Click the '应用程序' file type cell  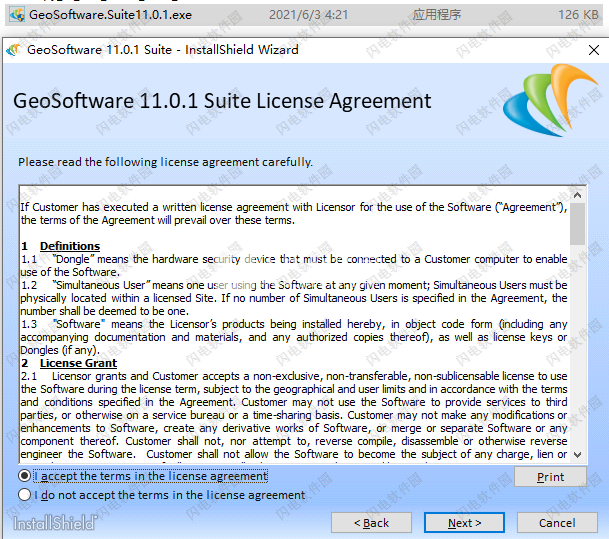[x=437, y=15]
